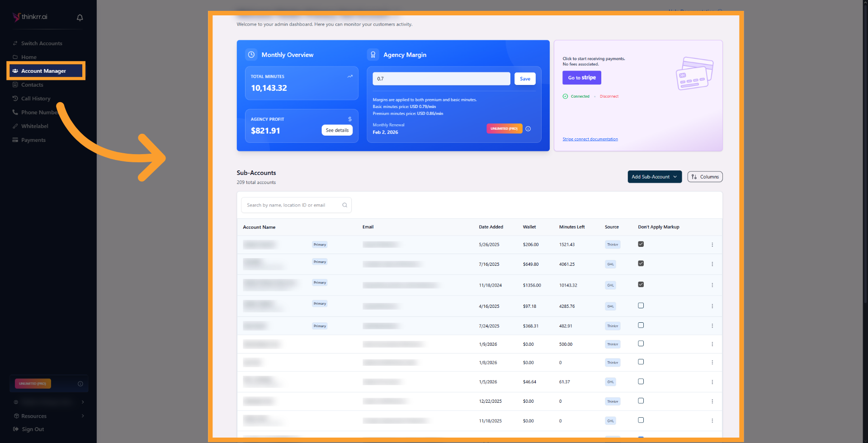Open Stripe connect documentation link
The image size is (868, 443).
[x=590, y=139]
